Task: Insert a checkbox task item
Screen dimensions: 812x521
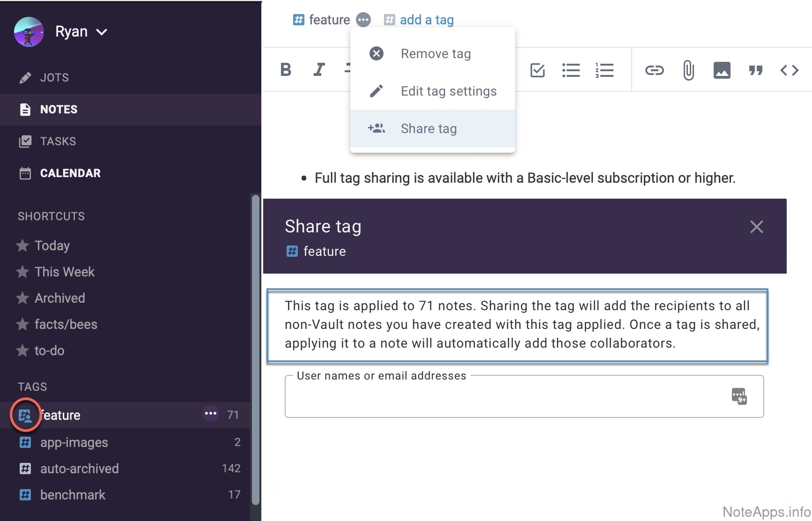Action: point(537,70)
